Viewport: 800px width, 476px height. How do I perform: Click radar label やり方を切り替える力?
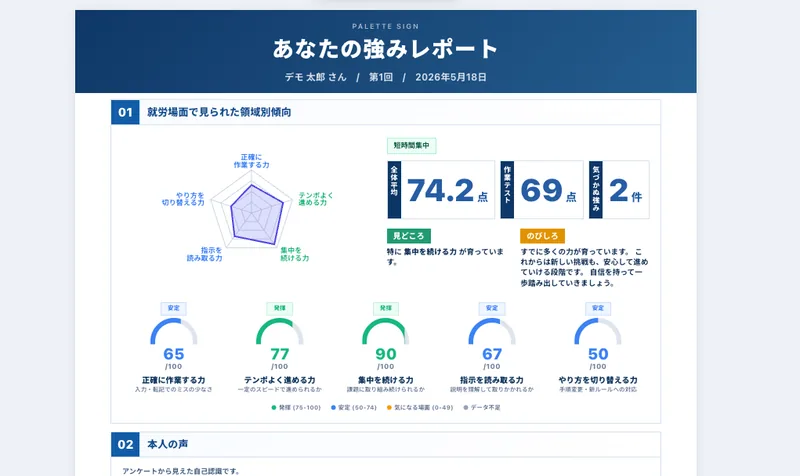coord(183,199)
